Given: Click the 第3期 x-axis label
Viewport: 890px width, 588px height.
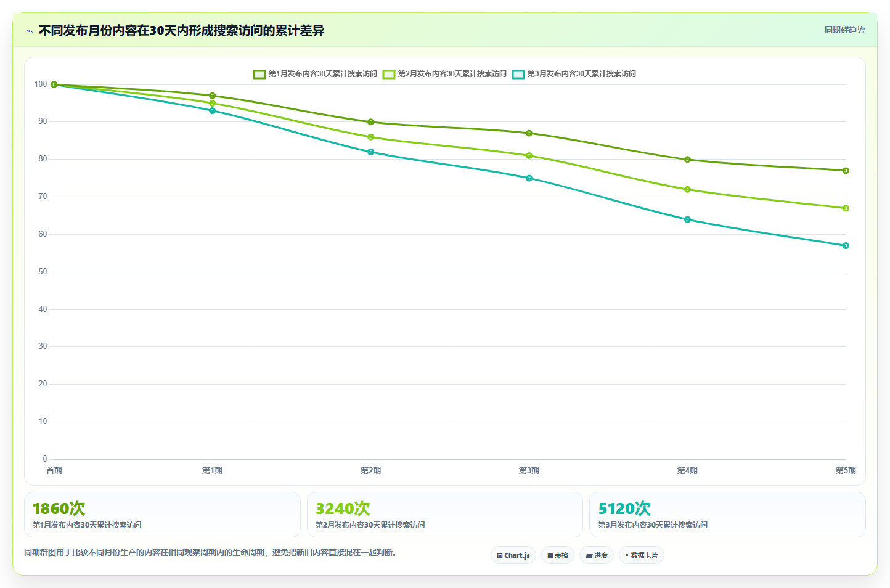Looking at the screenshot, I should click(x=529, y=470).
